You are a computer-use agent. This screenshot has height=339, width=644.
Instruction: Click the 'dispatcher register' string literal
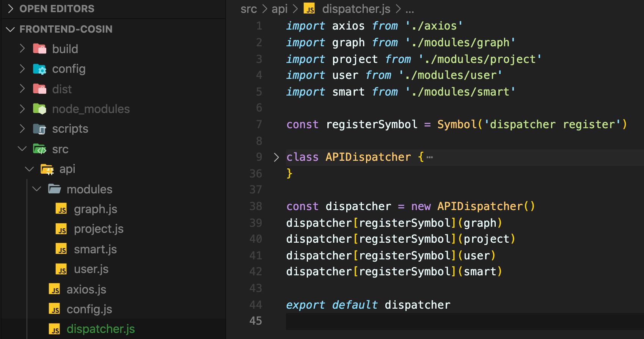point(552,124)
